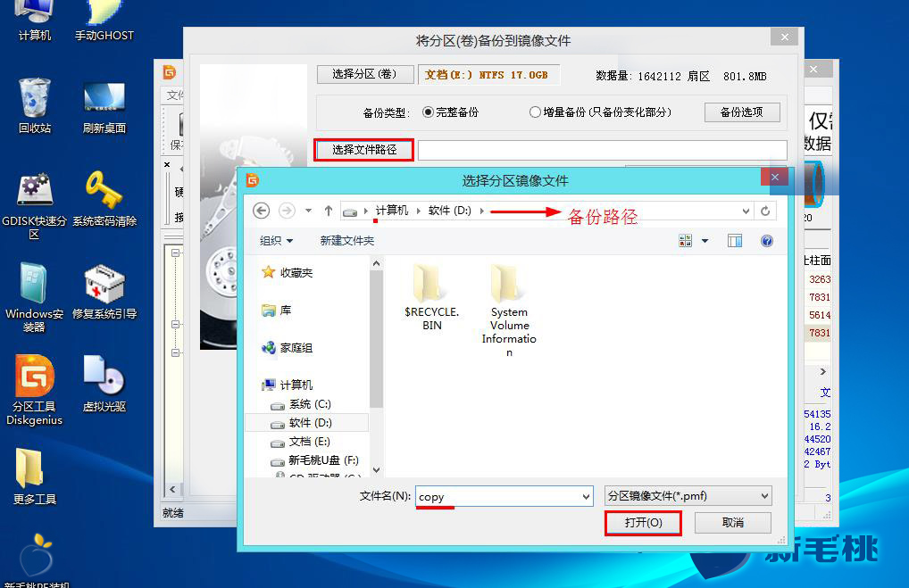
Task: Open 分区镜像文件(*.pmf) file type dropdown
Action: pos(688,496)
